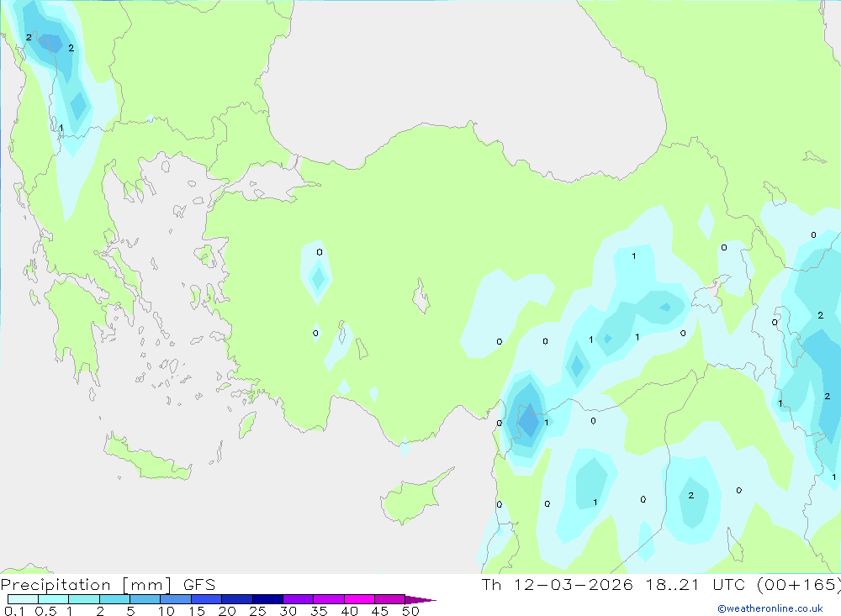Select the 35–40 mm violet legend swatch

coord(329,599)
